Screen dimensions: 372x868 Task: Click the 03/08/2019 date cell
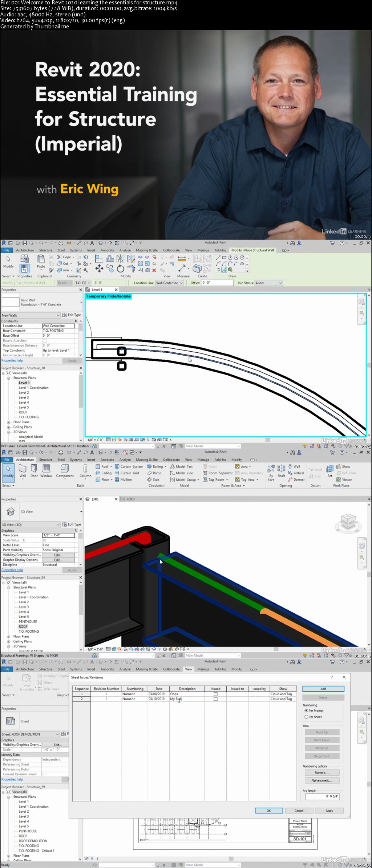158,694
